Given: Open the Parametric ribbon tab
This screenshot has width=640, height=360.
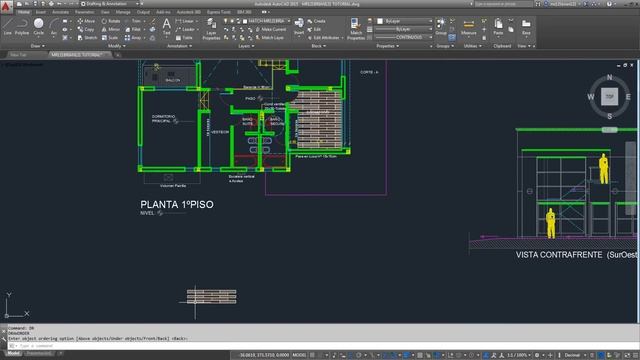Looking at the screenshot, I should click(85, 12).
